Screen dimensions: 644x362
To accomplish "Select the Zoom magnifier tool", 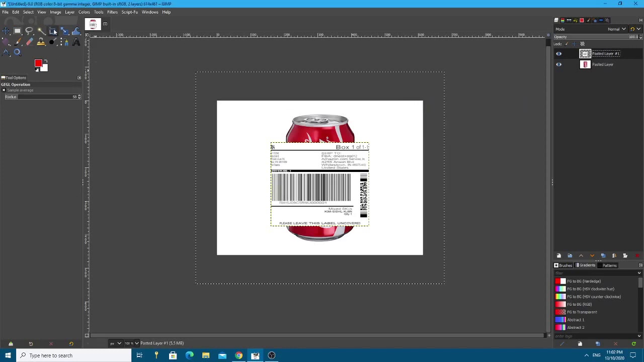I will [x=17, y=53].
